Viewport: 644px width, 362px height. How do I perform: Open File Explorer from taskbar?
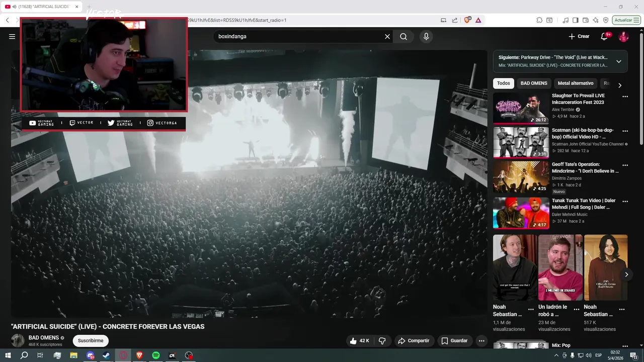[x=73, y=355]
